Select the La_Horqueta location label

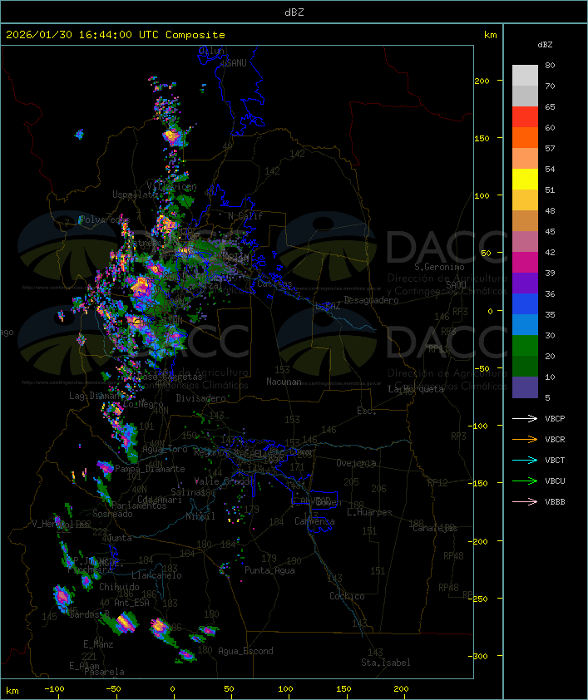pyautogui.click(x=418, y=389)
